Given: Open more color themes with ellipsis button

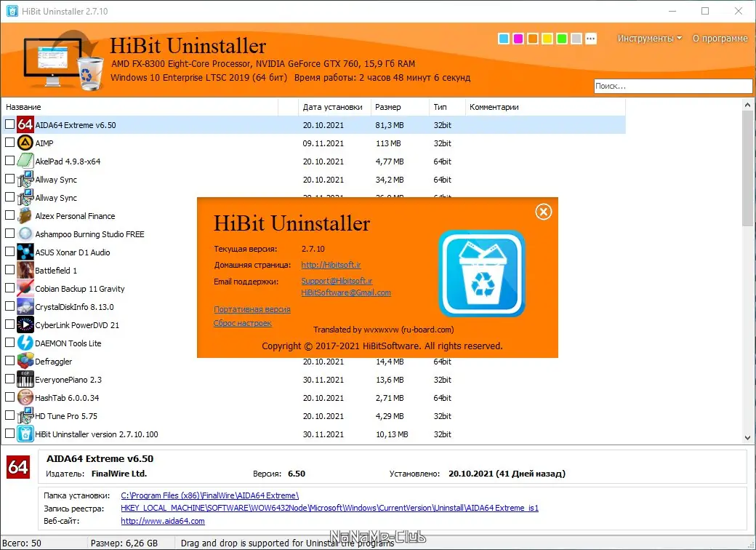Looking at the screenshot, I should [591, 39].
